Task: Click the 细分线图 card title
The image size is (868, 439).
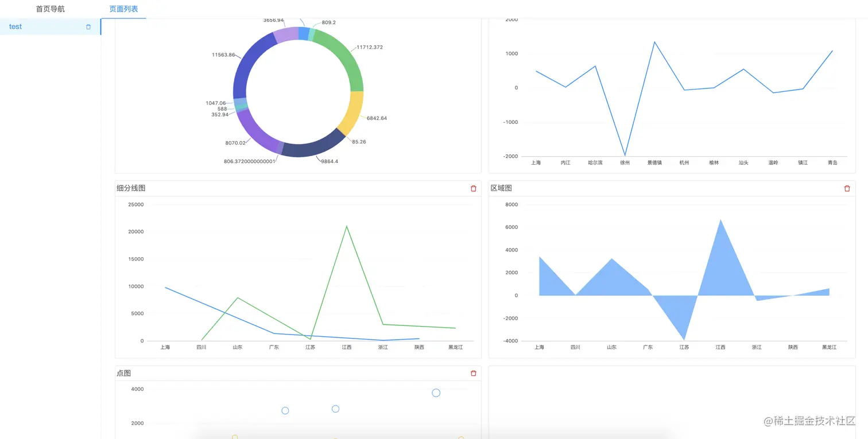Action: coord(131,188)
